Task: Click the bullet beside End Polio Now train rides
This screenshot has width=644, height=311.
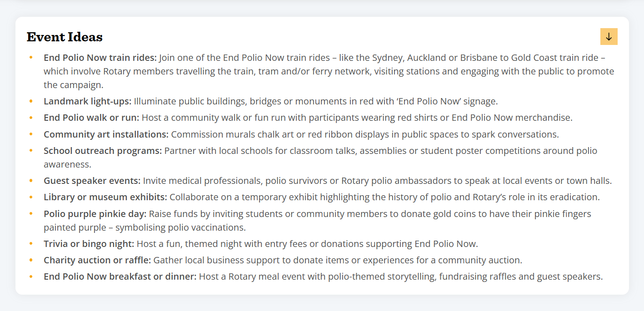Action: click(31, 58)
